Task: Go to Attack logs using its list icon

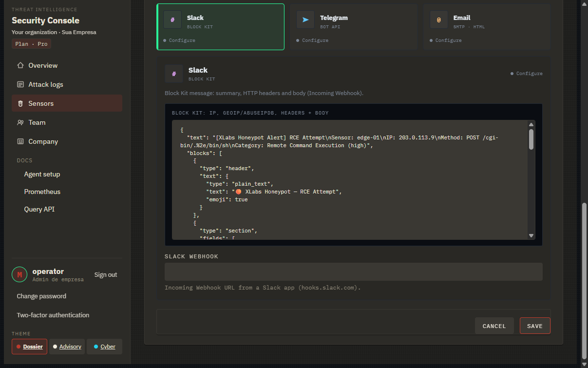Action: [20, 84]
